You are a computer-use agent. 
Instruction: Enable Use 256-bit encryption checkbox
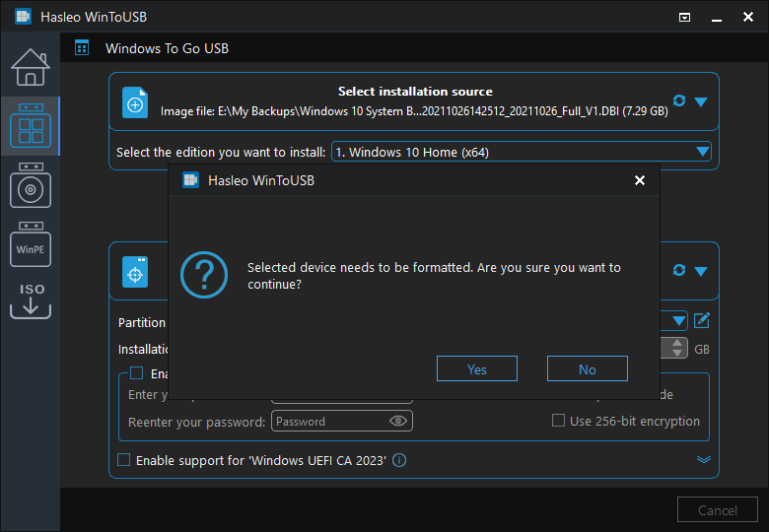pos(558,421)
